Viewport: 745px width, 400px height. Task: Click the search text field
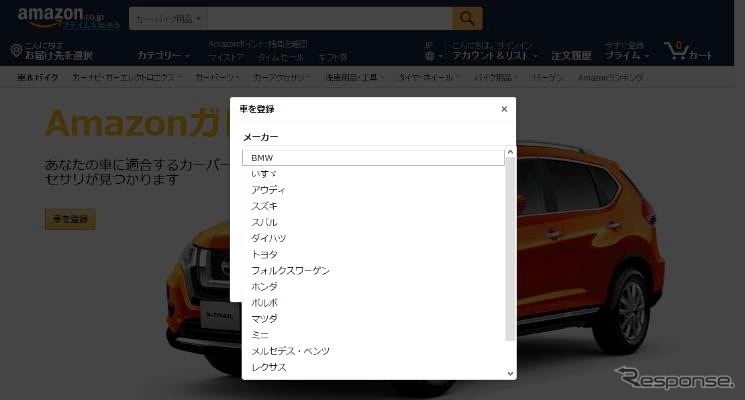[x=329, y=19]
